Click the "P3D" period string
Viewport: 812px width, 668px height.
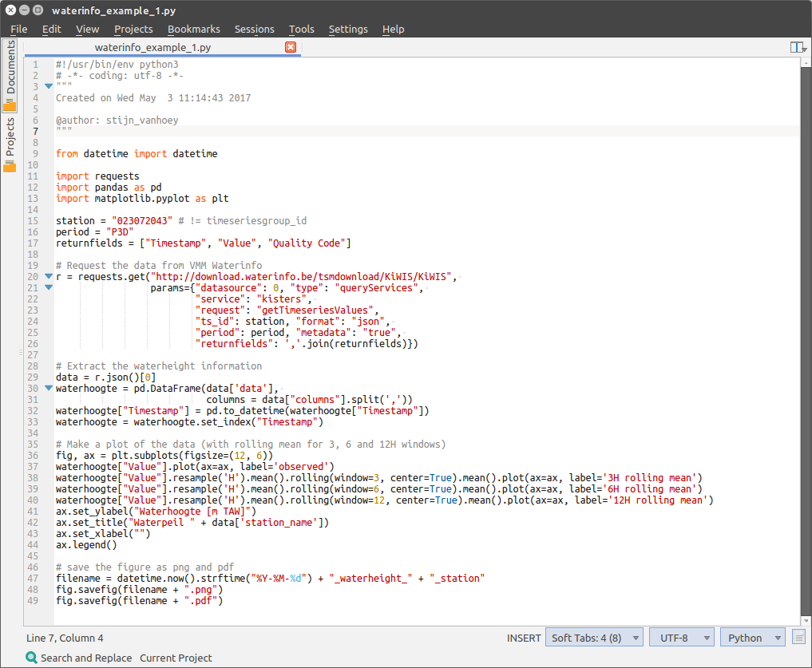(120, 232)
